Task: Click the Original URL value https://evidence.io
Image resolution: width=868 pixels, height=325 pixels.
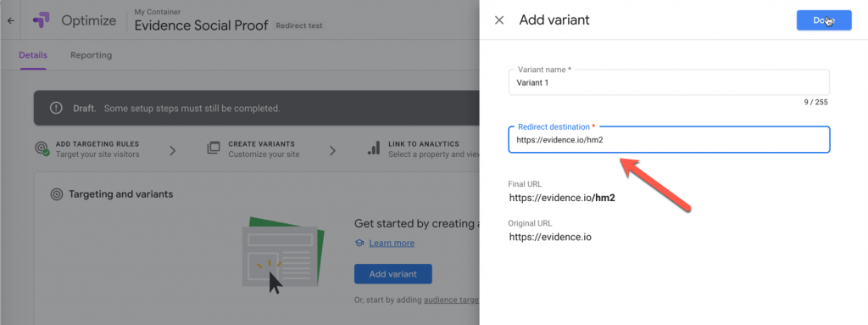Action: (x=550, y=238)
